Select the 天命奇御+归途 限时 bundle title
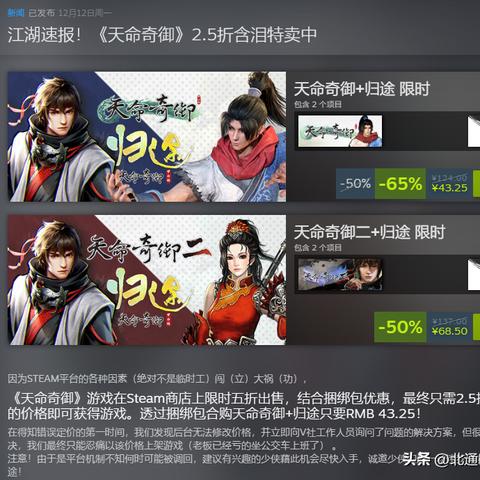 pos(362,89)
